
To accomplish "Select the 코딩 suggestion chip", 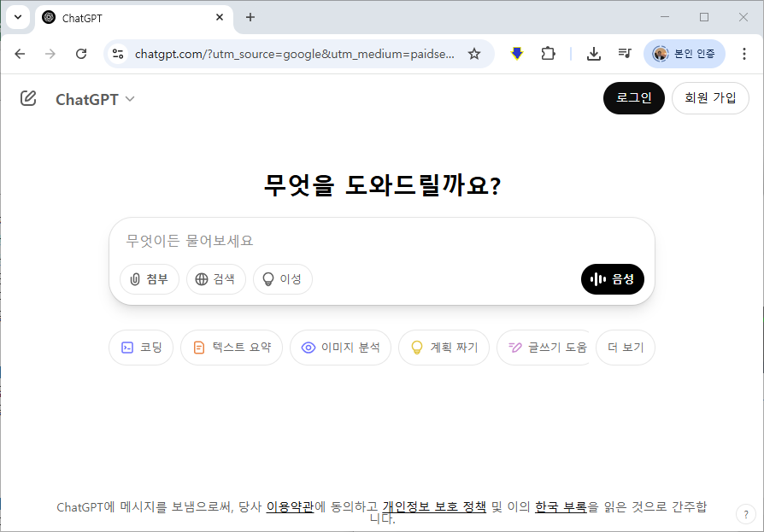I will (x=141, y=348).
